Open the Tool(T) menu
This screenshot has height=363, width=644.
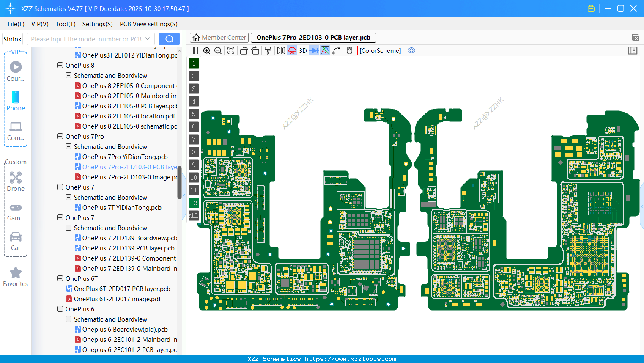point(65,24)
